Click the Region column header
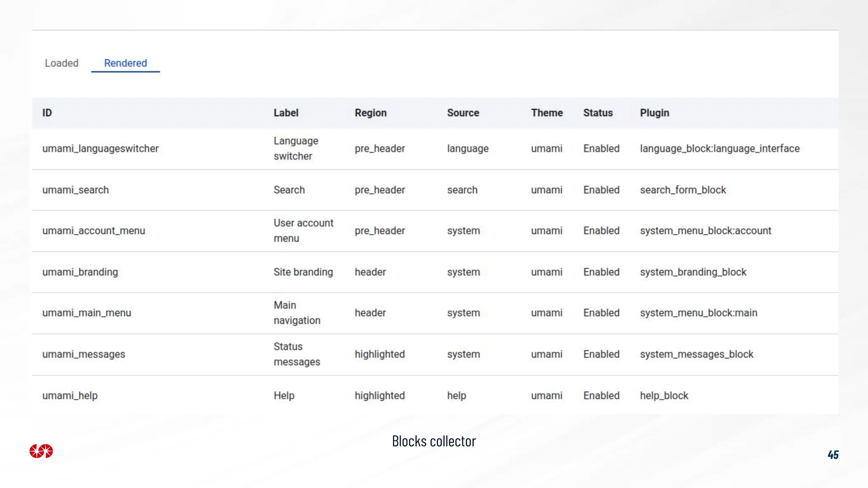Image resolution: width=868 pixels, height=488 pixels. [370, 113]
